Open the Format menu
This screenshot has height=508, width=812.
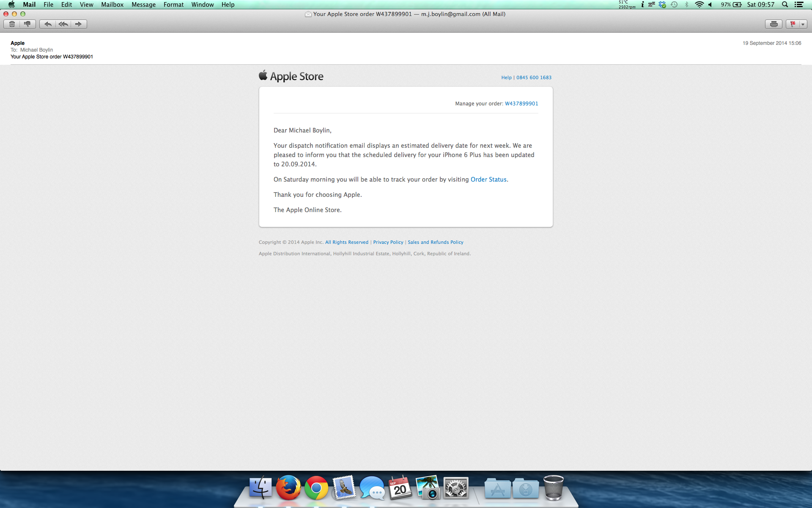[x=174, y=5]
